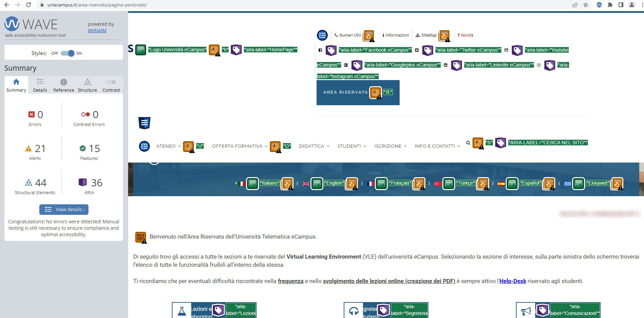Image resolution: width=644 pixels, height=318 pixels.
Task: Click the redundant title alert after Italiano
Action: click(287, 184)
